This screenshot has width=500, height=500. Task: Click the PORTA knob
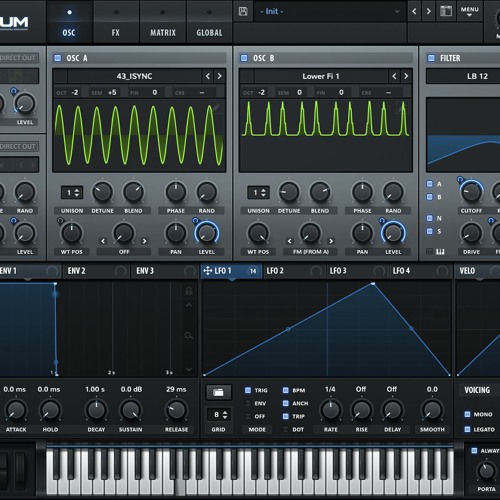click(486, 471)
